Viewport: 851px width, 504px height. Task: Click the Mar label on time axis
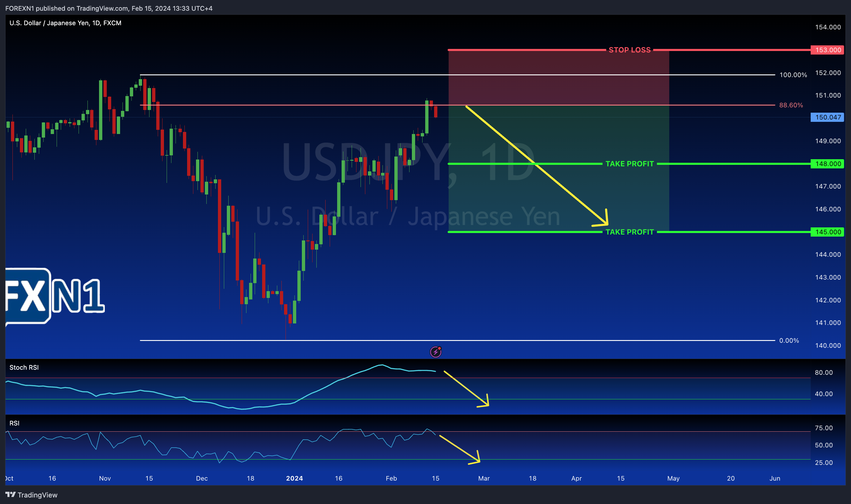[484, 478]
